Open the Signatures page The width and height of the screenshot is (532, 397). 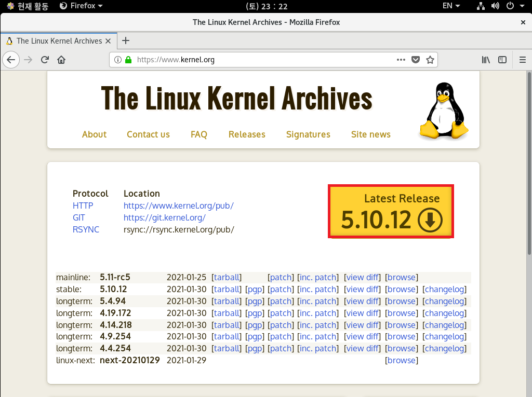point(308,134)
